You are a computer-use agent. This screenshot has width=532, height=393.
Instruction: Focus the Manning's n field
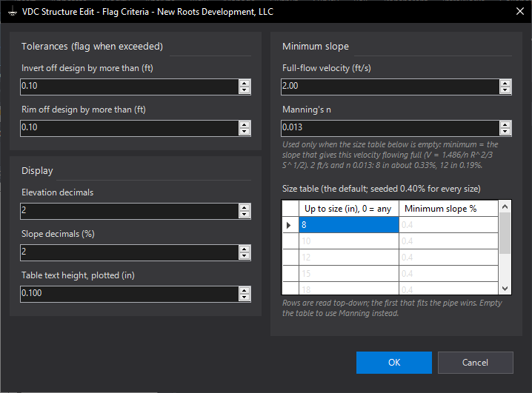click(390, 128)
